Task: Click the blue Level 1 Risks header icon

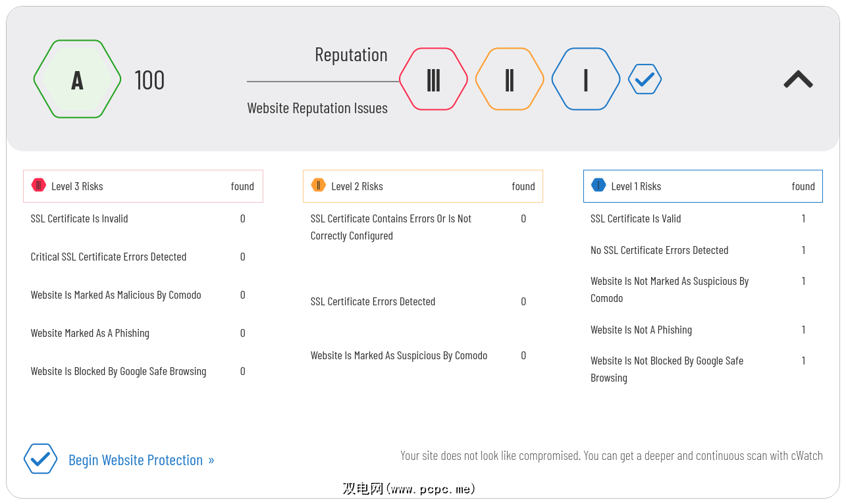Action: (x=598, y=186)
